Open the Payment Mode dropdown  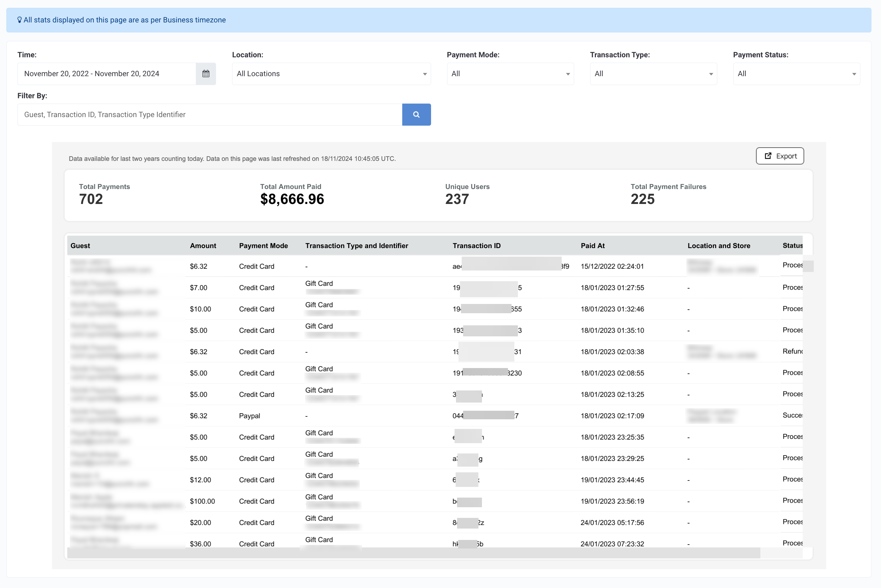click(x=510, y=73)
